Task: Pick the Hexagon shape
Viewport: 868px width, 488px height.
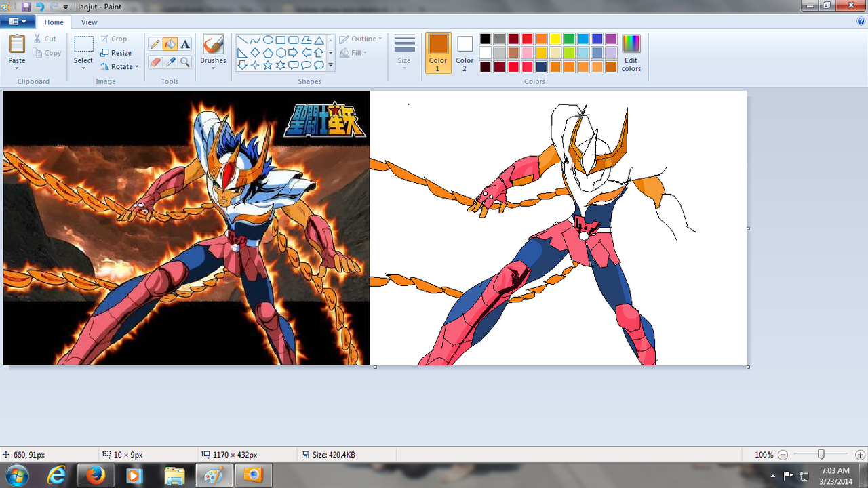Action: click(281, 53)
